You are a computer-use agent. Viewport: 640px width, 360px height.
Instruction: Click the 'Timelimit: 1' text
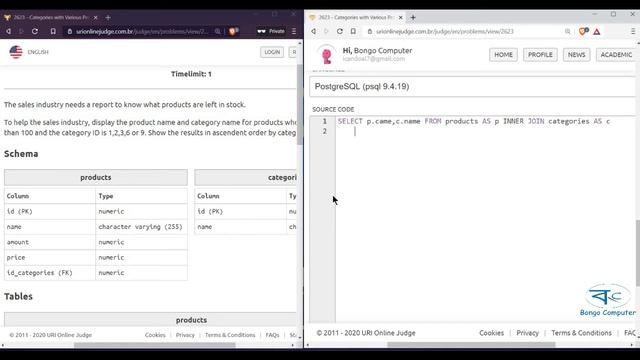pyautogui.click(x=191, y=74)
